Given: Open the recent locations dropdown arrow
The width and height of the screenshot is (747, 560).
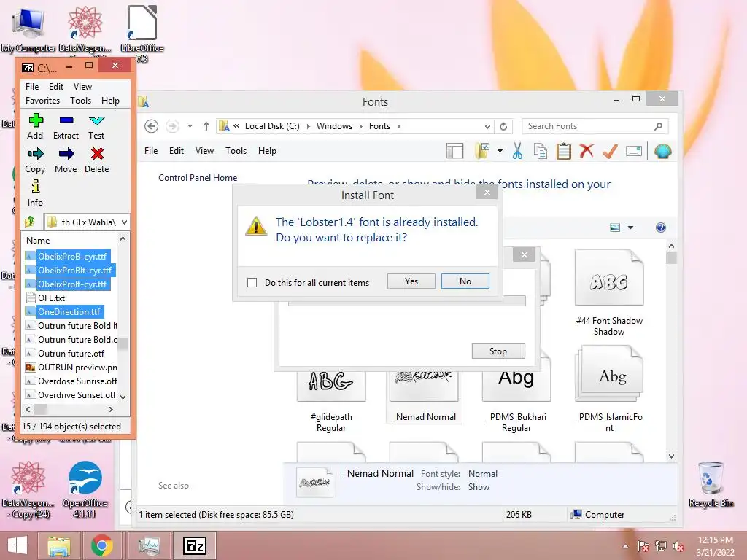Looking at the screenshot, I should click(190, 126).
